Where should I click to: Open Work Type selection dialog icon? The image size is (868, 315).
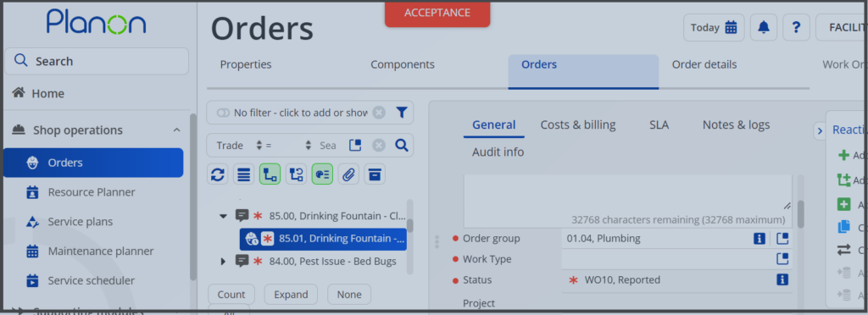pos(782,258)
